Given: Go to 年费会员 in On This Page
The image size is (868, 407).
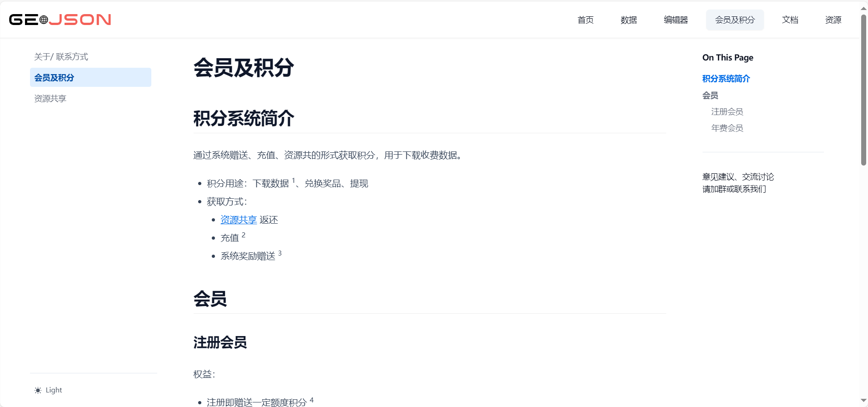Looking at the screenshot, I should point(727,128).
